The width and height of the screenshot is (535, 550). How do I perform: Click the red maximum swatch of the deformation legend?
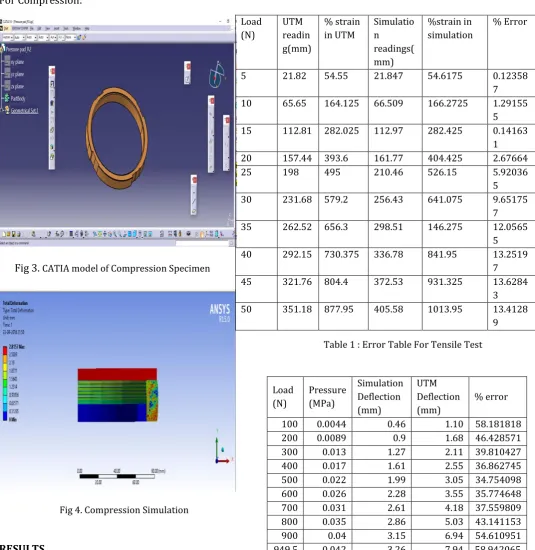(5, 350)
